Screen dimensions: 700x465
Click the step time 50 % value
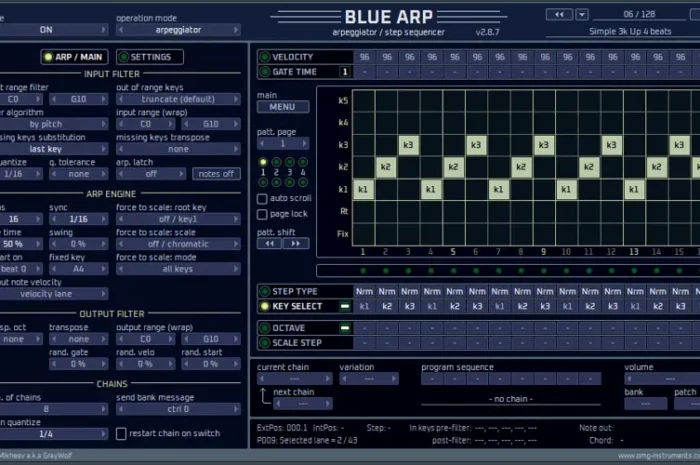(x=20, y=244)
